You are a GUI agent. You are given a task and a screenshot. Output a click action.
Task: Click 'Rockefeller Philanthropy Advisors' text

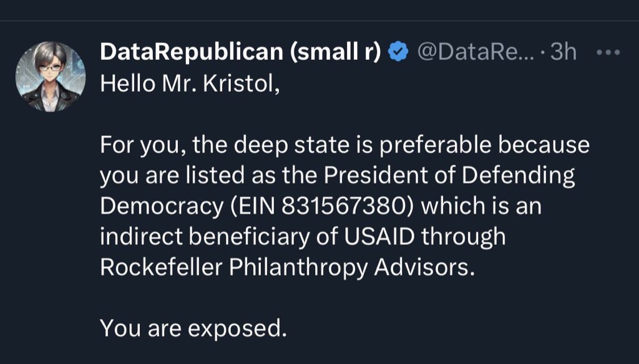coord(283,267)
